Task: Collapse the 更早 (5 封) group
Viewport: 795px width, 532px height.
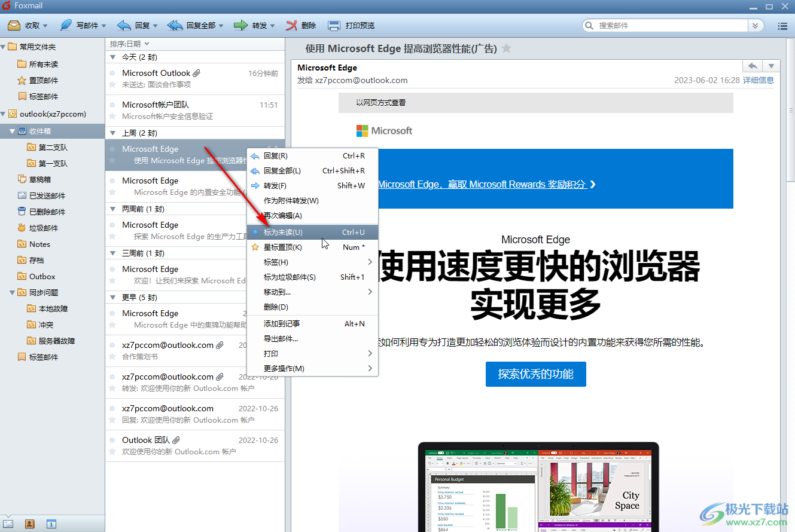Action: (114, 297)
